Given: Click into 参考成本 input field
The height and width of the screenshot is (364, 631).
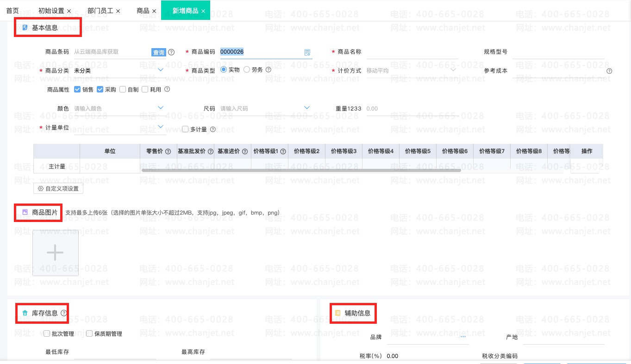Looking at the screenshot, I should (558, 70).
